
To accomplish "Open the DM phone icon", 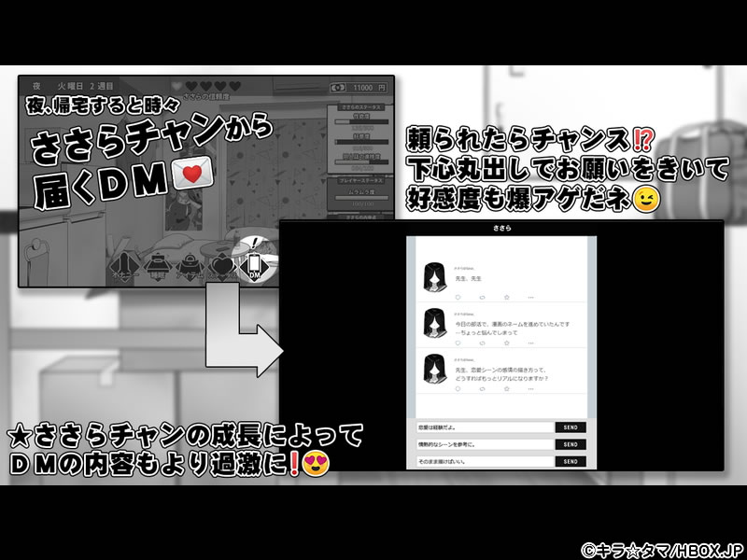I will coord(255,267).
